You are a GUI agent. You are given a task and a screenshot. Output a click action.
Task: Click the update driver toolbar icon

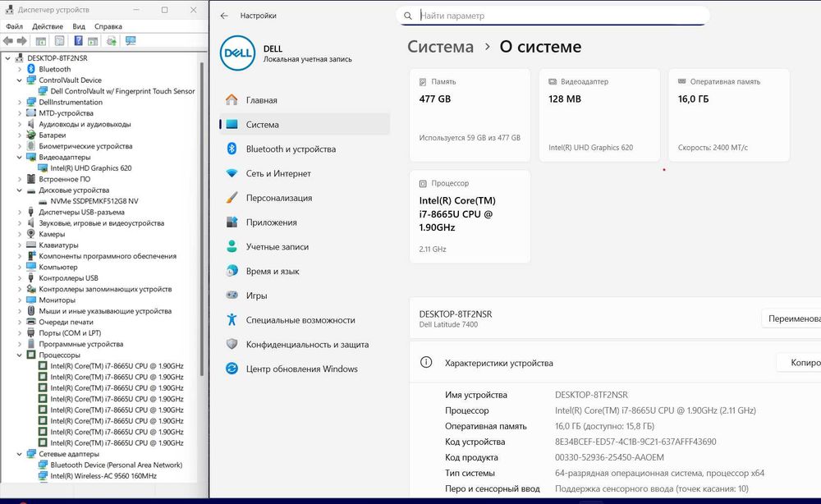coord(111,41)
